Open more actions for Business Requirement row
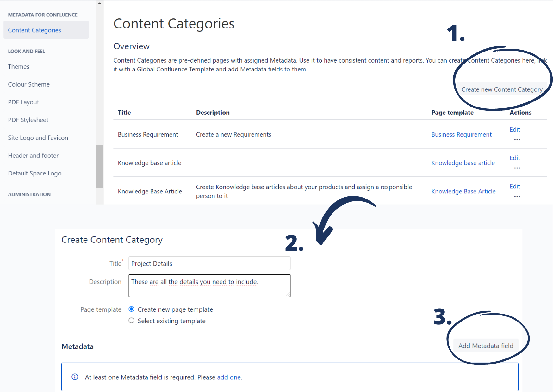The height and width of the screenshot is (392, 553). [517, 139]
